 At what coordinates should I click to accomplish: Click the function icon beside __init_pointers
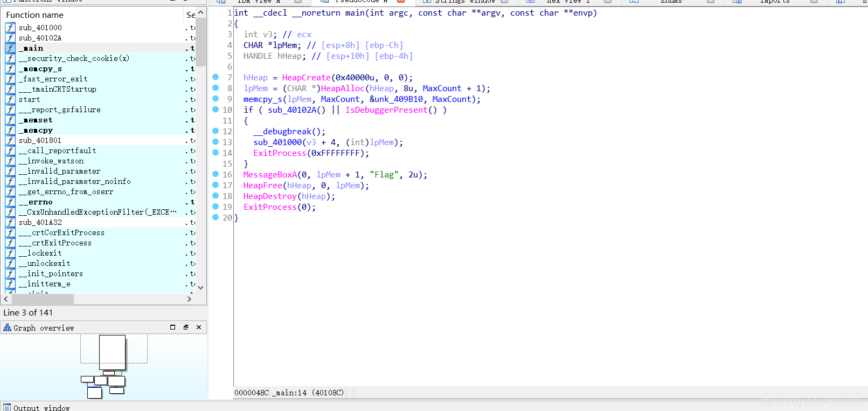click(10, 273)
